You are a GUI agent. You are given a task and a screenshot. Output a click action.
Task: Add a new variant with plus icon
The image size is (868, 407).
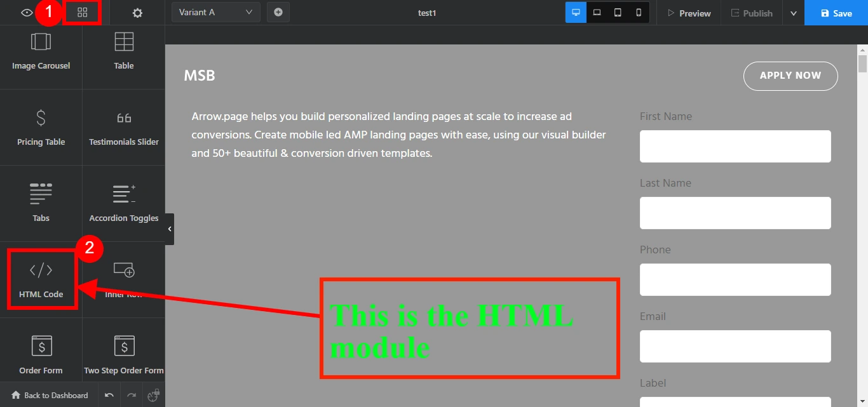coord(278,12)
